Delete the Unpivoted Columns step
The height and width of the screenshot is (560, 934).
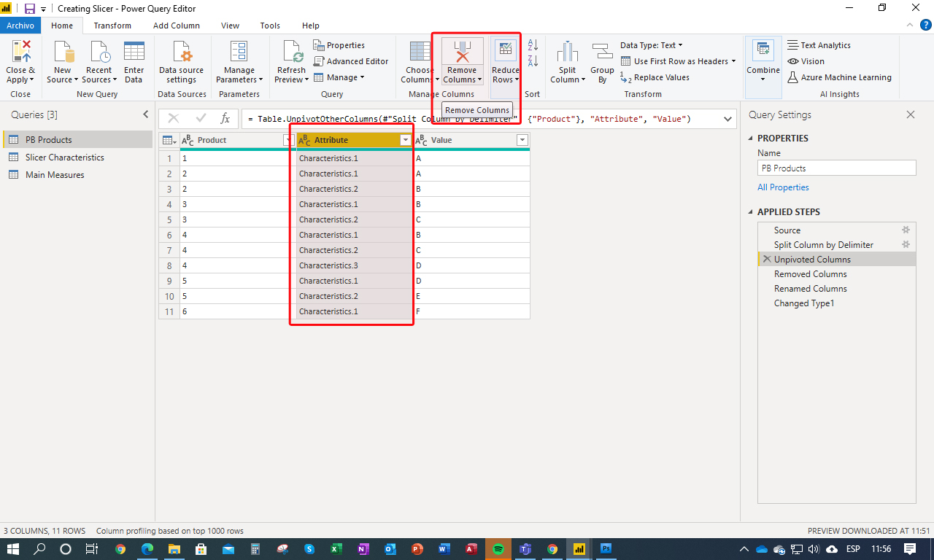tap(766, 259)
